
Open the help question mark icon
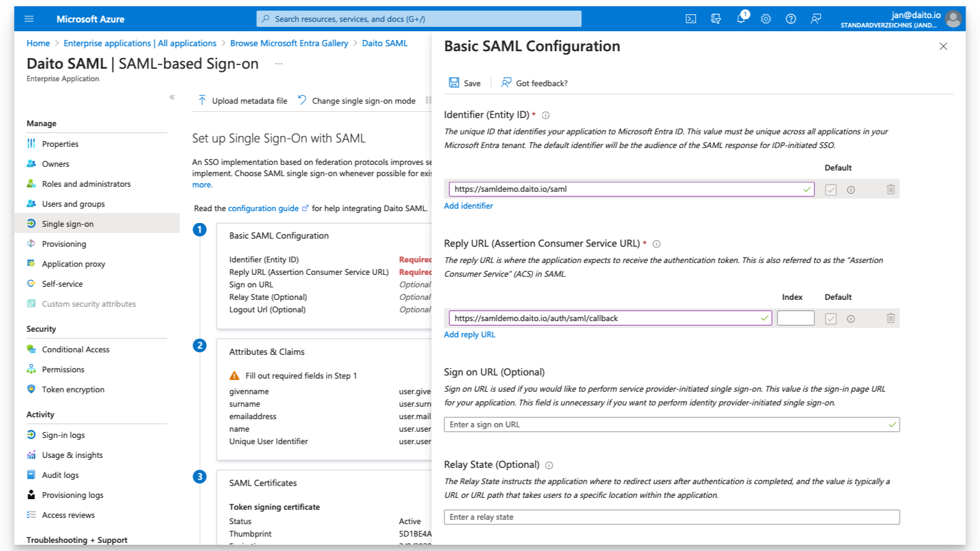(791, 19)
